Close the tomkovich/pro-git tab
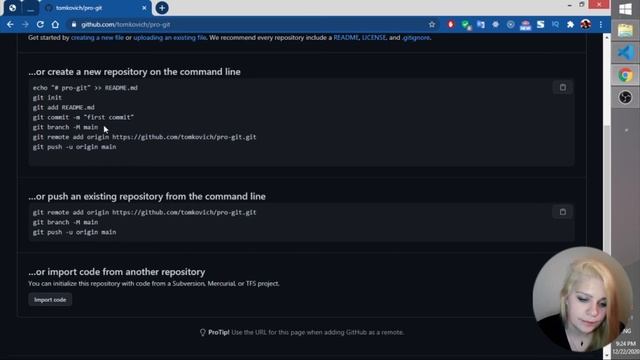Image resolution: width=640 pixels, height=360 pixels. 144,8
